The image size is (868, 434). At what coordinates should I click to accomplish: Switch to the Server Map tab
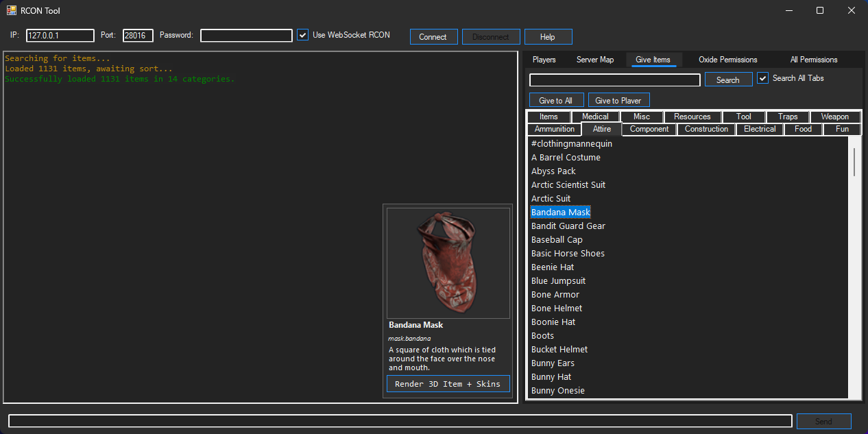pyautogui.click(x=595, y=60)
